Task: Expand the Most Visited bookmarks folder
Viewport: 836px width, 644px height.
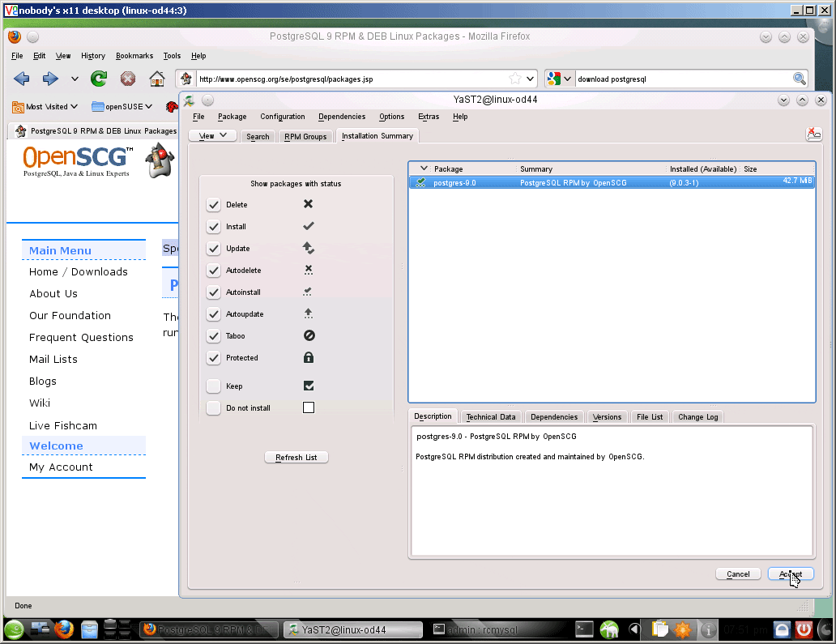Action: coord(45,107)
